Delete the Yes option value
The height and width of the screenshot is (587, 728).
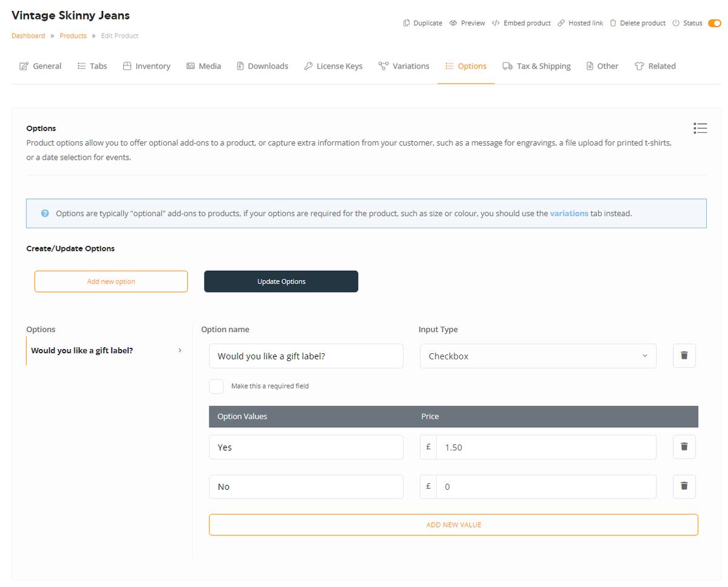click(684, 447)
